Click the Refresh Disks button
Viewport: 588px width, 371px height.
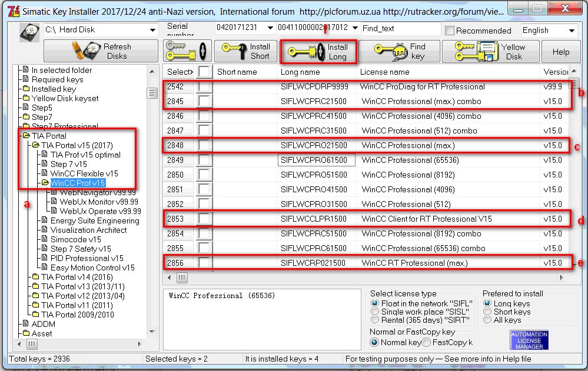point(101,51)
